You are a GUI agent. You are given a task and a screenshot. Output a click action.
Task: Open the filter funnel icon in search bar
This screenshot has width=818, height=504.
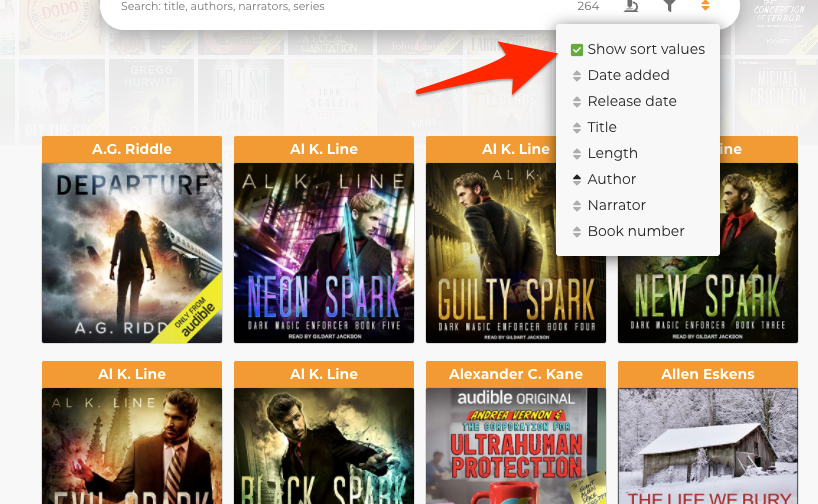(669, 5)
